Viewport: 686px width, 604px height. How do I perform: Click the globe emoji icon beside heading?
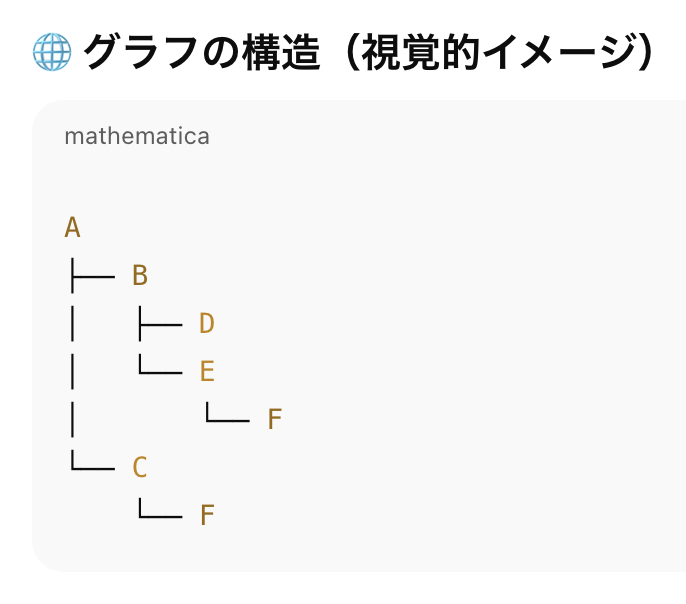click(x=52, y=52)
